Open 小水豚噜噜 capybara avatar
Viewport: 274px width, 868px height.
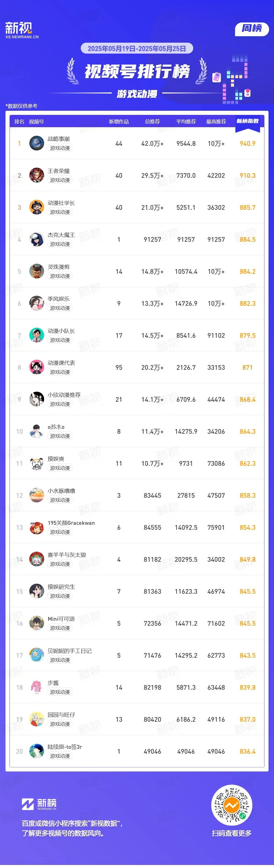point(36,495)
